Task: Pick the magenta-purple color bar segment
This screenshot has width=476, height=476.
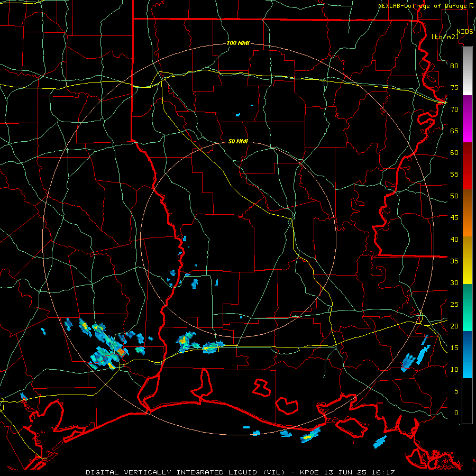Action: pos(467,119)
